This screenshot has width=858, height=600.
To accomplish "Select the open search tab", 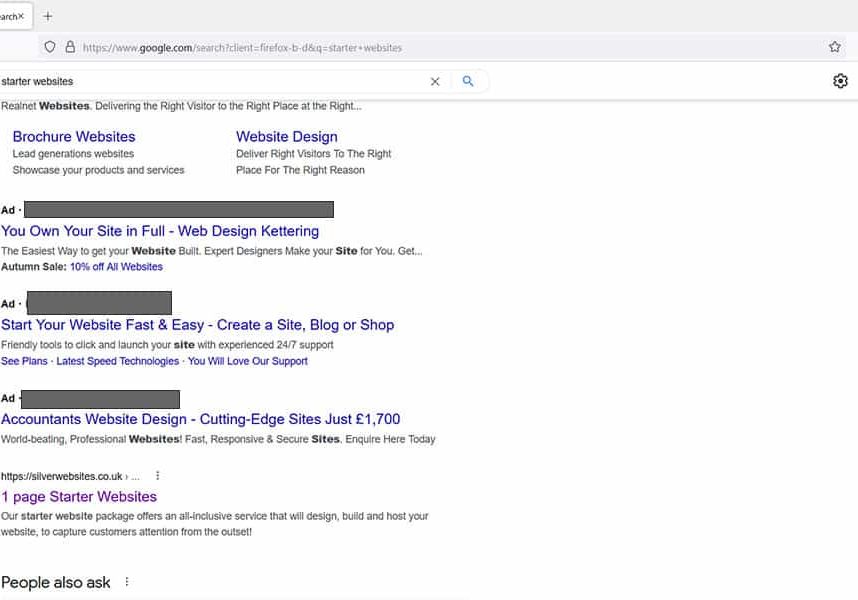I will click(x=10, y=15).
